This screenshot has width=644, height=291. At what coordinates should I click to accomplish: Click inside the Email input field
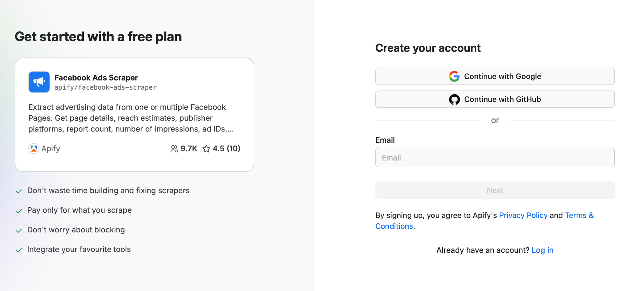(495, 158)
